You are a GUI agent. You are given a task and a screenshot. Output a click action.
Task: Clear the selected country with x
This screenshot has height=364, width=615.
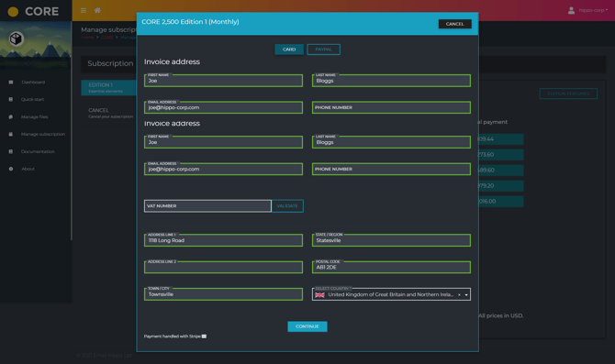pos(459,294)
